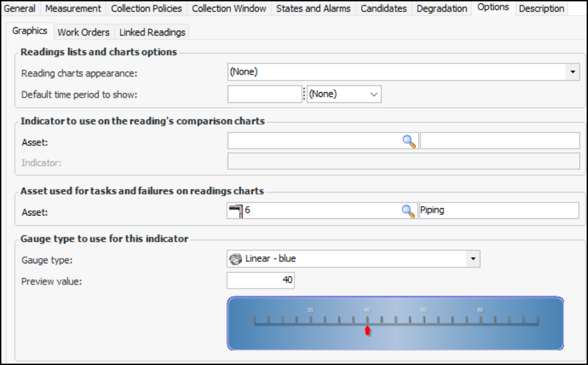Select the Graphics sub-tab

pos(29,31)
